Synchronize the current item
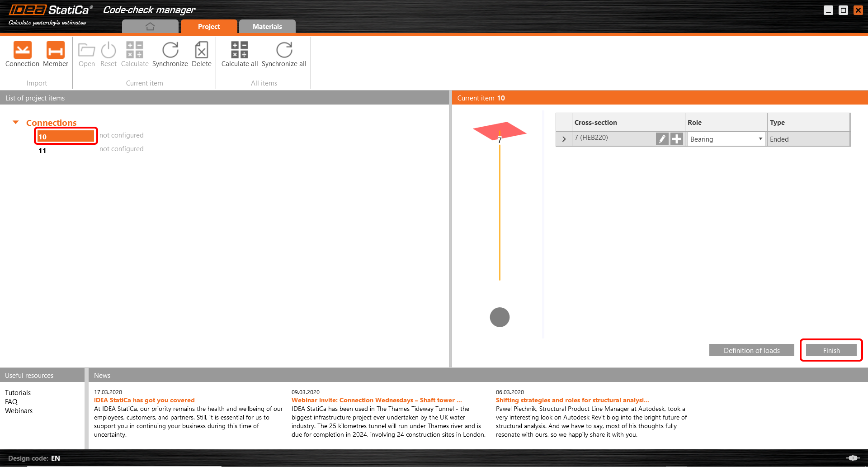This screenshot has height=467, width=868. [x=170, y=54]
